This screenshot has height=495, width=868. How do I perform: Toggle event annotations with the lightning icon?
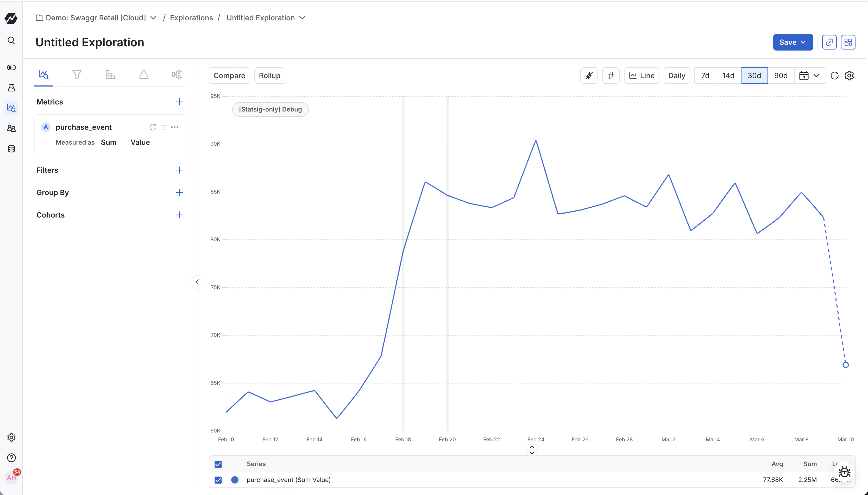[x=589, y=75]
